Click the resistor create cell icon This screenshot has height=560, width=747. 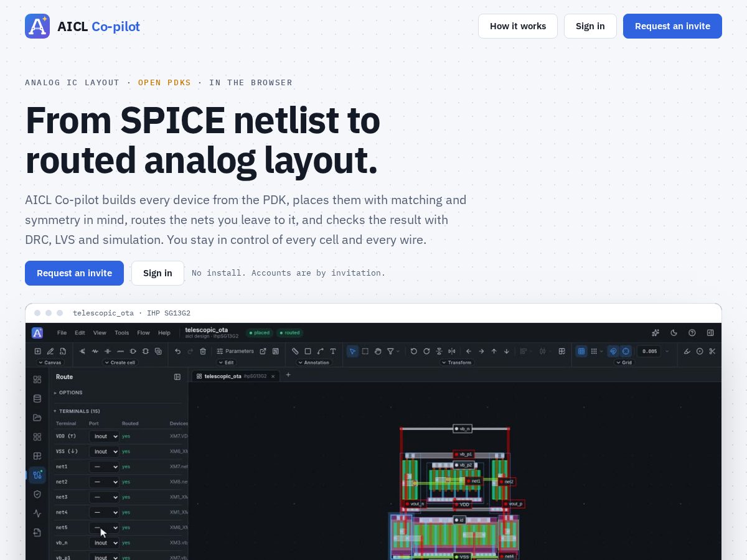coord(95,351)
